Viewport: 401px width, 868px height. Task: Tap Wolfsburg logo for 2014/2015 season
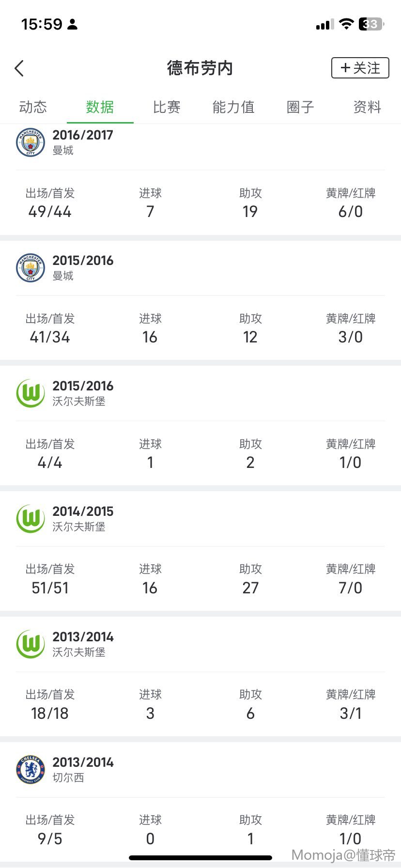point(31,519)
